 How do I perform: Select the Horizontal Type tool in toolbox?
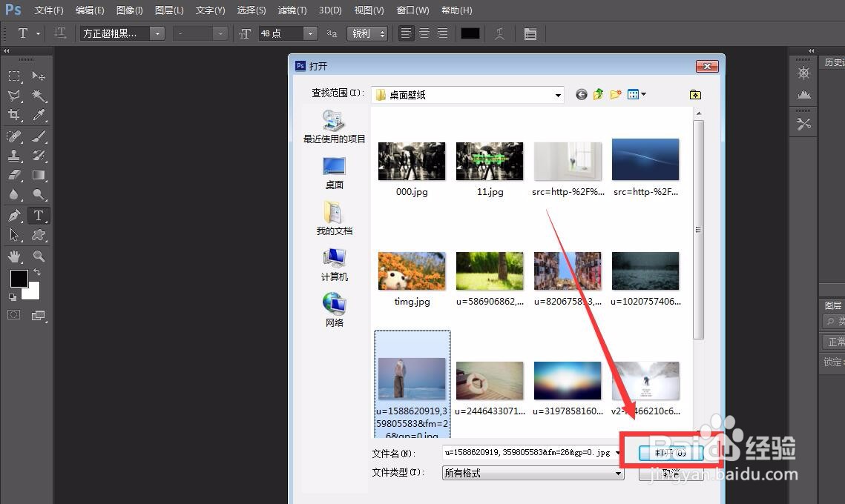click(39, 216)
